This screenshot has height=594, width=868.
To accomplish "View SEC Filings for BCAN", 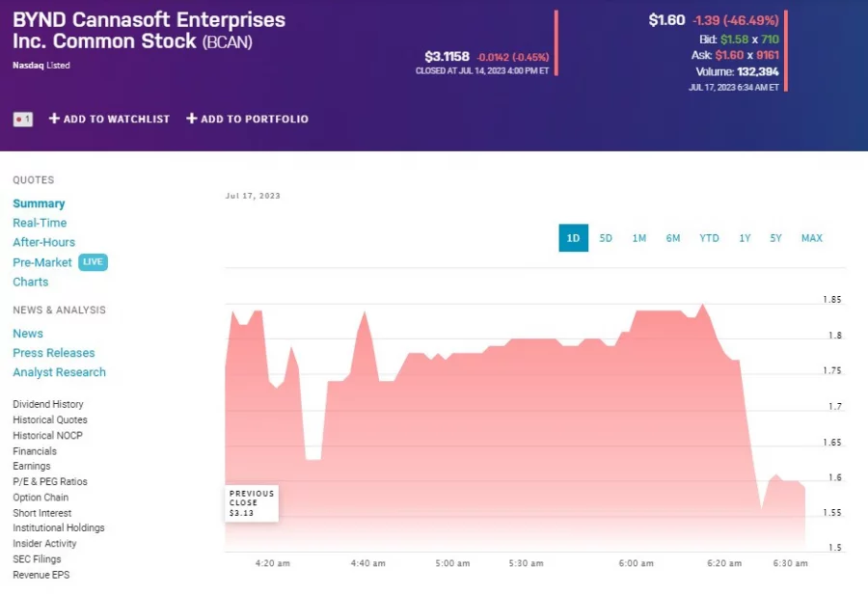I will 37,558.
